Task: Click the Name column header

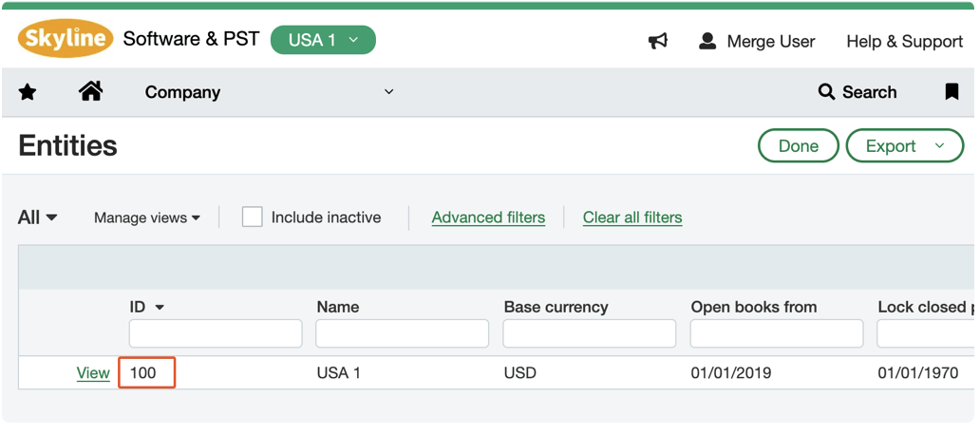Action: 337,307
